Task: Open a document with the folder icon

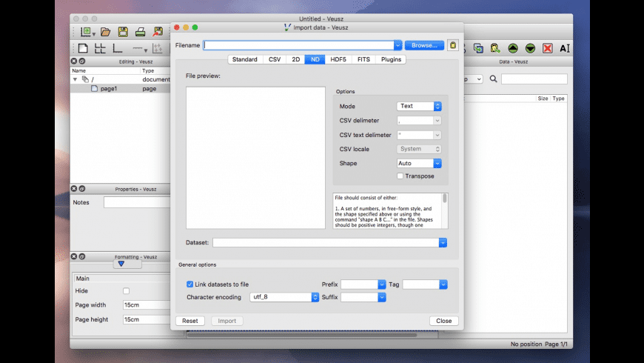Action: pyautogui.click(x=106, y=32)
